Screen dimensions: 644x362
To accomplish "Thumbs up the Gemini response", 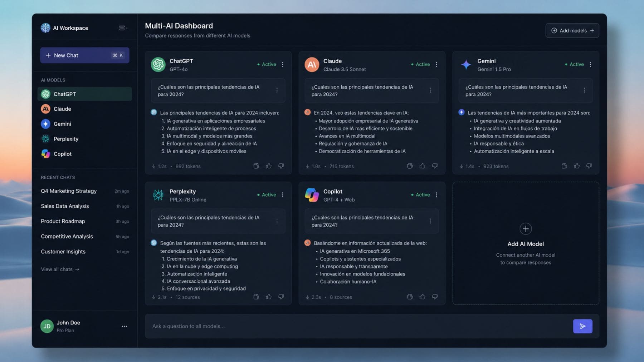I will pos(577,166).
